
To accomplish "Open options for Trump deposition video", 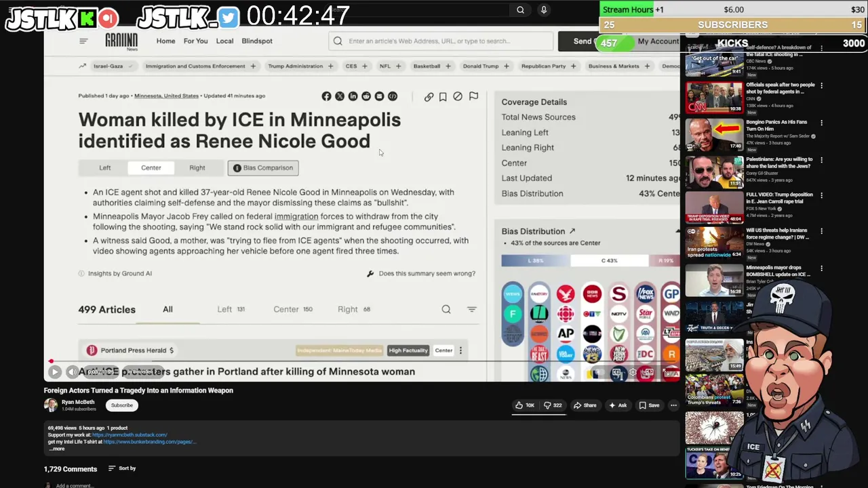I will point(821,195).
